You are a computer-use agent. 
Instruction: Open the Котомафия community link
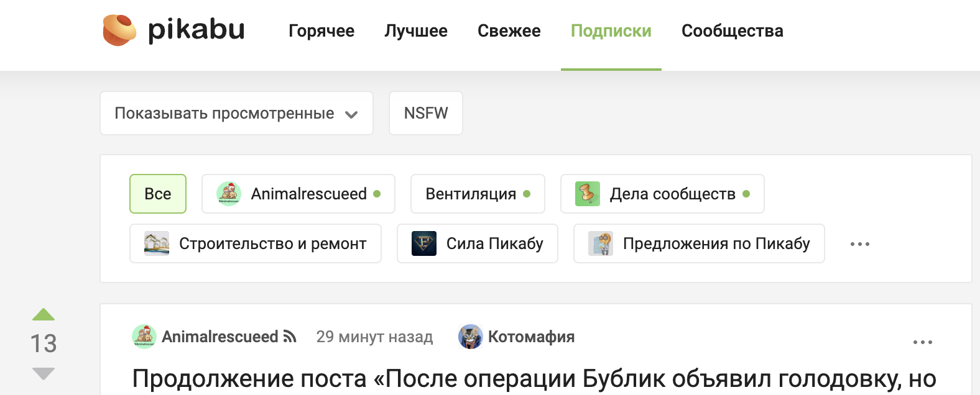coord(532,337)
